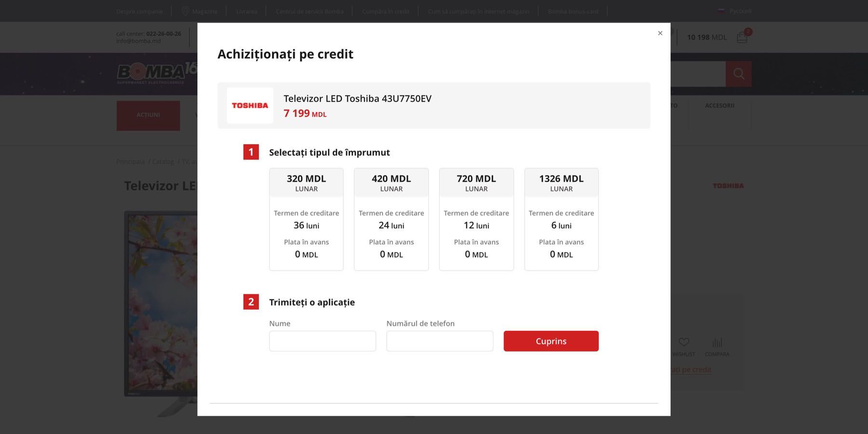Image resolution: width=868 pixels, height=434 pixels.
Task: Open the ACȚIUNI menu tab
Action: (x=148, y=115)
